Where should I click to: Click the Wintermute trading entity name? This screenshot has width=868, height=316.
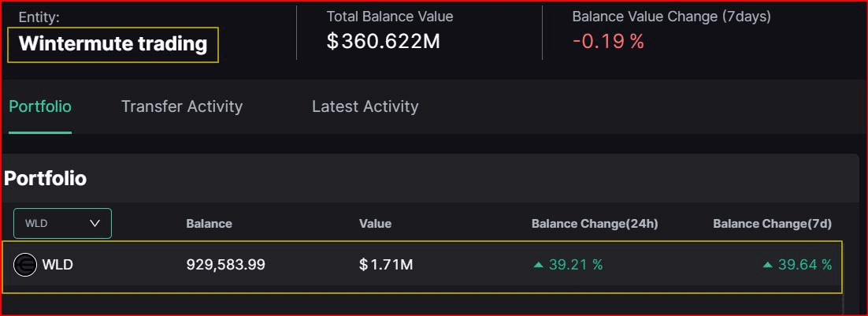point(113,44)
